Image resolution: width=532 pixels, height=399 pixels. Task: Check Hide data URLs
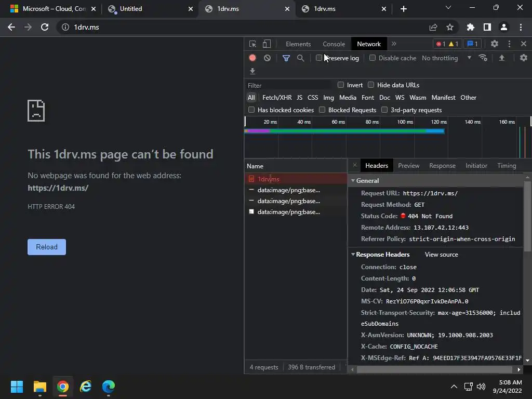click(x=371, y=85)
